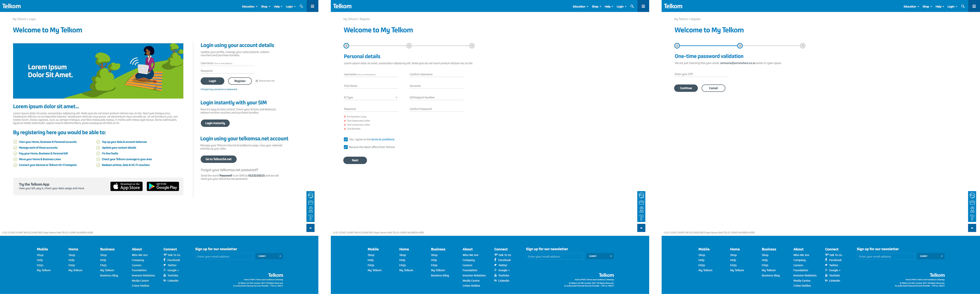Uncheck the terms and conditions agreement
The width and height of the screenshot is (980, 294).
coord(346,139)
